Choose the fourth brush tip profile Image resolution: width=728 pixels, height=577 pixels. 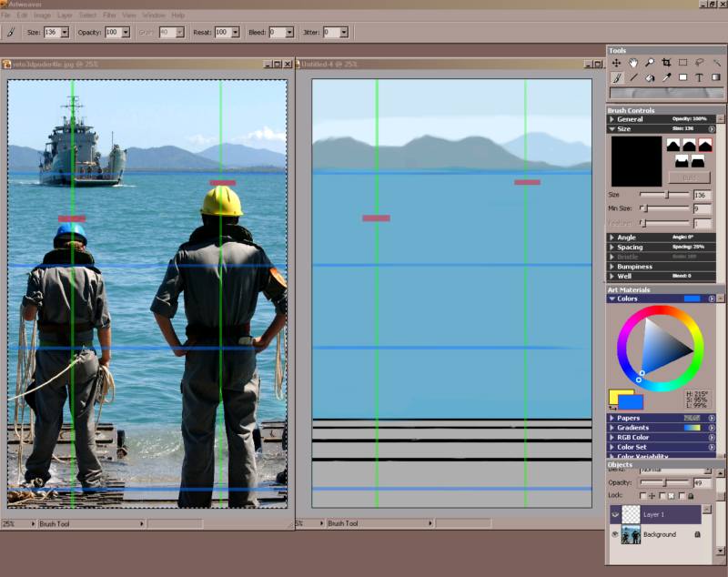coord(681,161)
